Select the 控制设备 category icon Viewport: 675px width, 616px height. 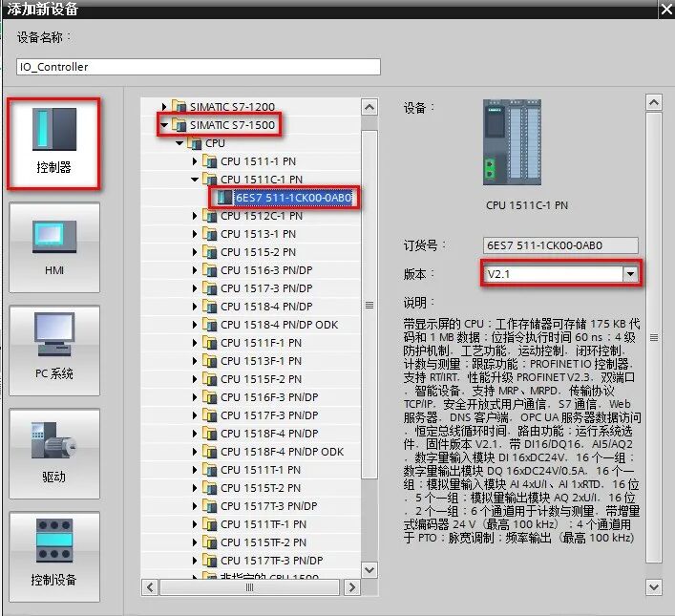pos(54,557)
